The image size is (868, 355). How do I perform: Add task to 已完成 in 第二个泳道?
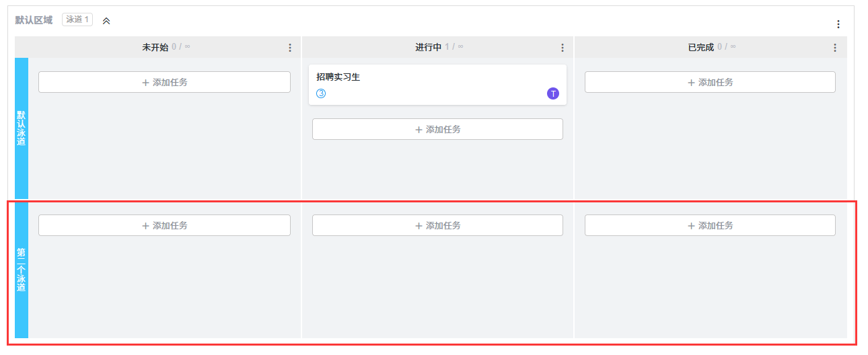click(710, 225)
